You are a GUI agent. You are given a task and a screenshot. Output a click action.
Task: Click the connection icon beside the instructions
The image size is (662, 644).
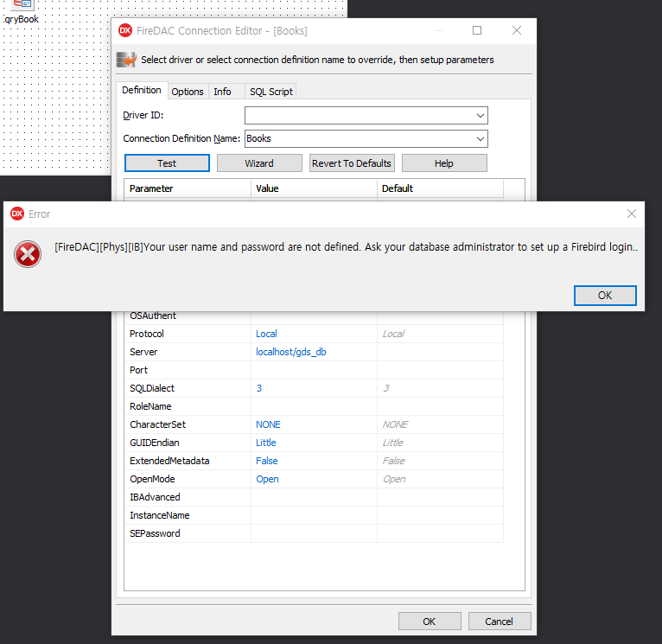[126, 60]
